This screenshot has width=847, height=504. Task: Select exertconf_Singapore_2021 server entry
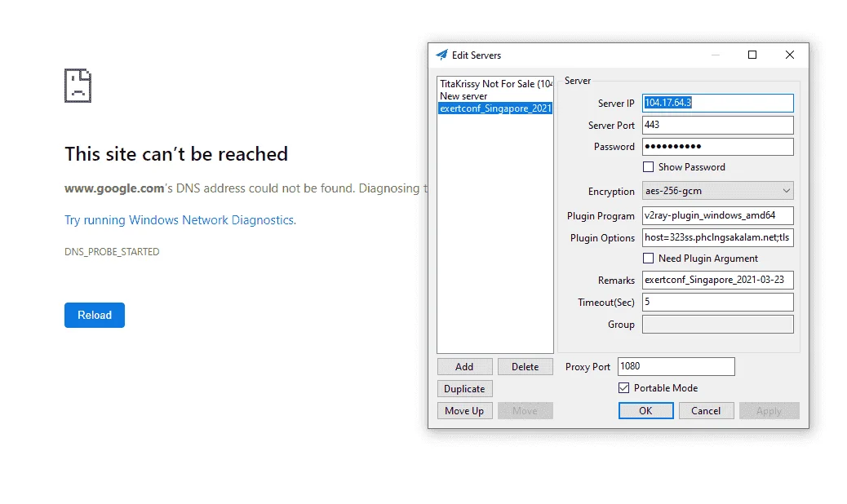pos(495,108)
